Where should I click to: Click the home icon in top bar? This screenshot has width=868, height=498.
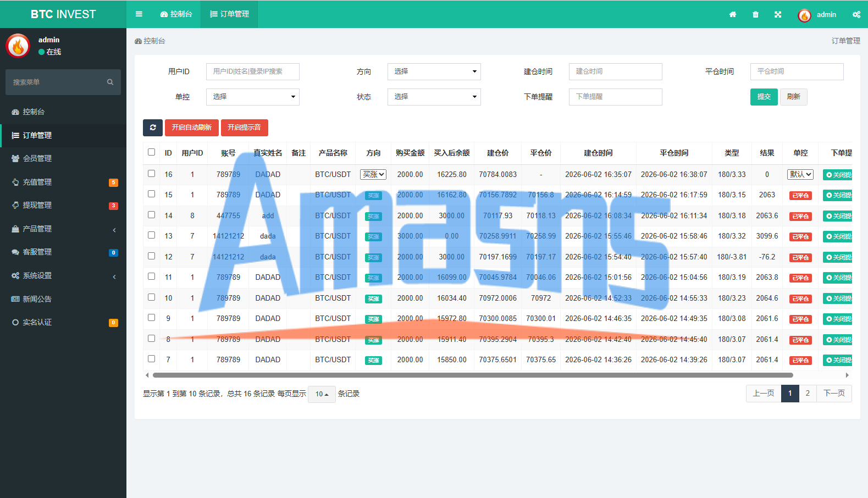click(x=733, y=15)
